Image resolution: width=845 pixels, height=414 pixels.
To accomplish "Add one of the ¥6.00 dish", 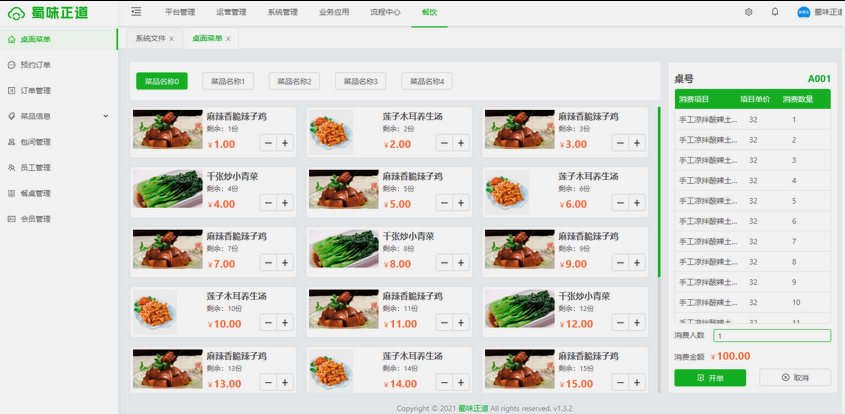I will tap(637, 203).
